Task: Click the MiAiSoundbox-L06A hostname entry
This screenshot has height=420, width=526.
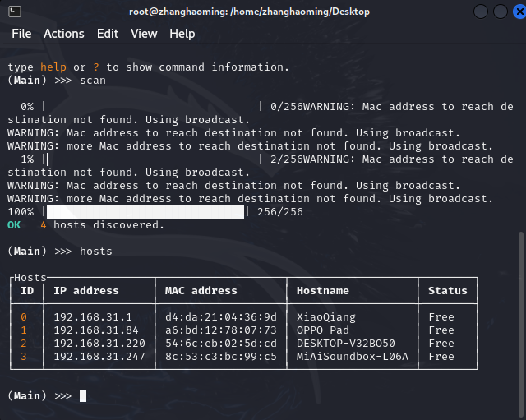Action: coord(353,357)
